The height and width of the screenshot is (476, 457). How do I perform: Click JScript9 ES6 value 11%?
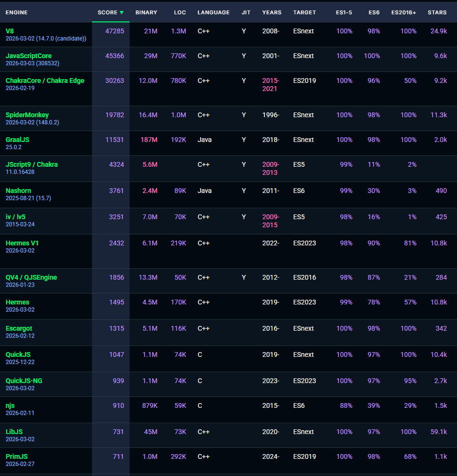point(374,164)
